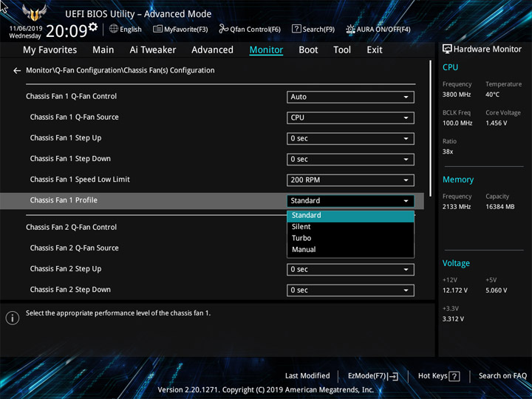Collapse the Chassis Fan 1 Profile dropdown
The image size is (532, 399).
click(350, 201)
